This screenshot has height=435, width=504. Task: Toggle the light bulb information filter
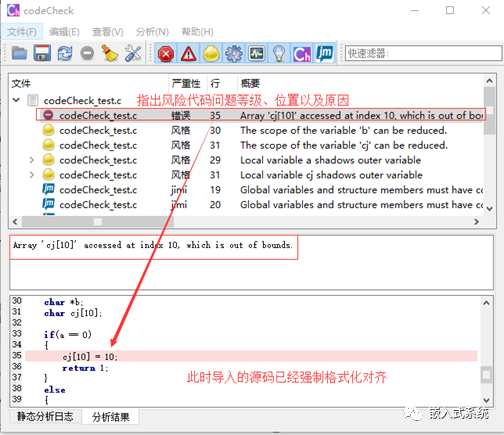[279, 53]
